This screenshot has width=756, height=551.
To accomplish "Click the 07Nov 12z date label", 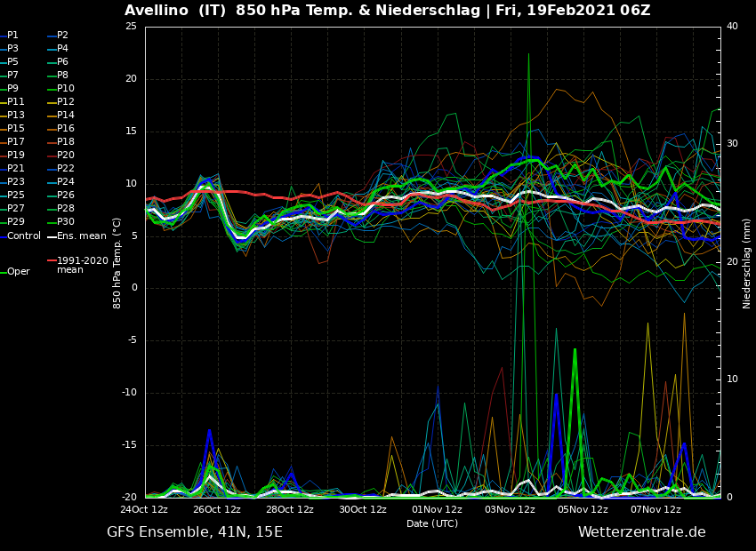I will [x=655, y=509].
